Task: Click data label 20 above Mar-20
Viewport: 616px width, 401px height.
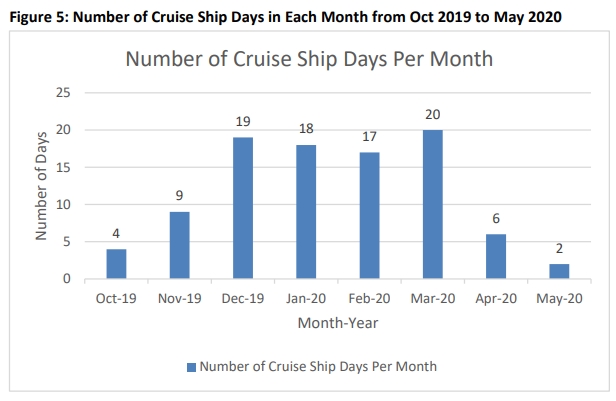Action: click(x=433, y=115)
